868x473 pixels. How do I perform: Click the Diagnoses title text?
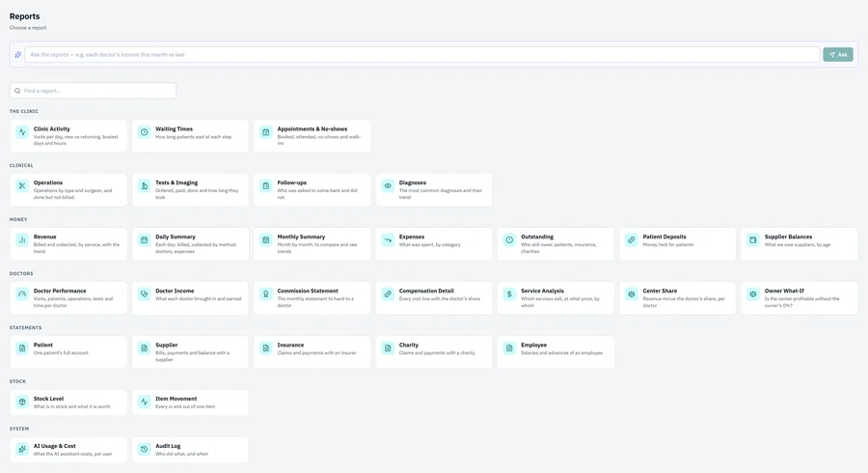(413, 182)
